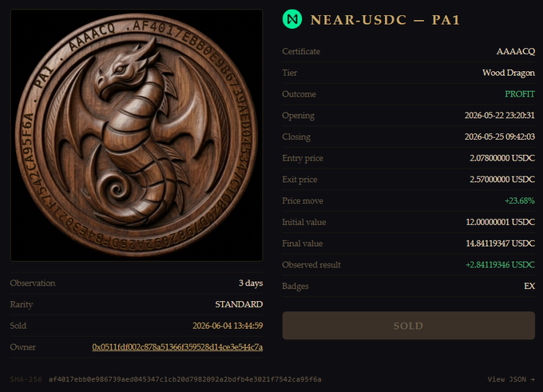Click the Observed result label
This screenshot has height=392, width=543.
coord(311,265)
